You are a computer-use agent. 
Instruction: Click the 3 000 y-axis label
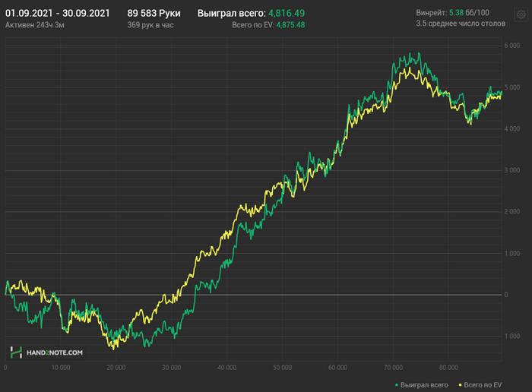pyautogui.click(x=512, y=170)
